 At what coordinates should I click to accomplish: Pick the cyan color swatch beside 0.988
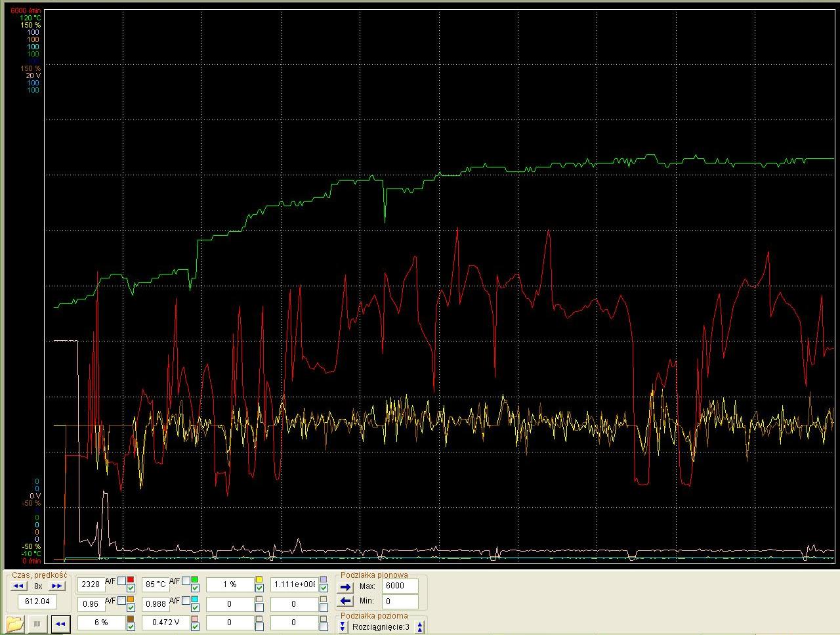tap(195, 600)
